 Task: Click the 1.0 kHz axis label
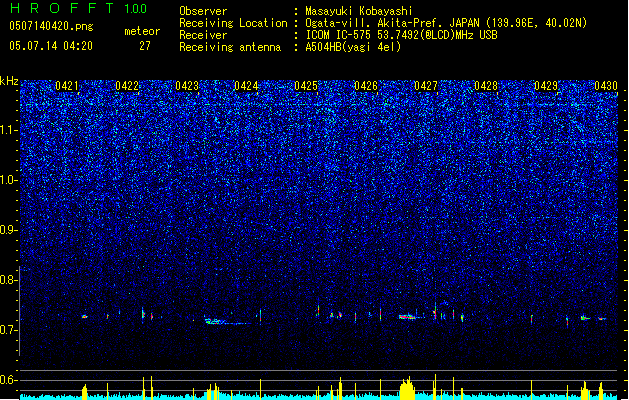point(9,180)
